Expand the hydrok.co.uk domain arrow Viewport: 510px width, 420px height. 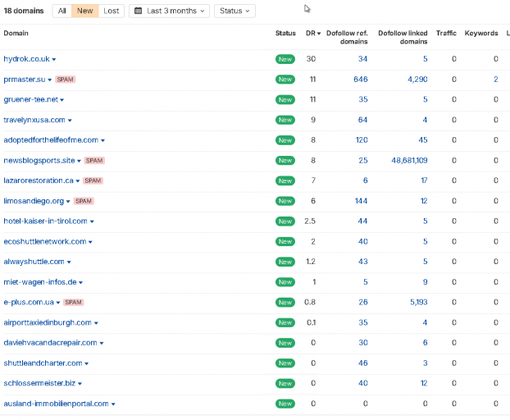(x=54, y=59)
